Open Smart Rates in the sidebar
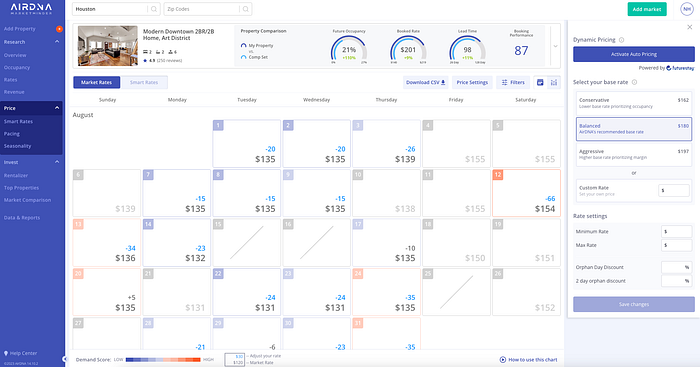Image resolution: width=700 pixels, height=367 pixels. [x=18, y=121]
